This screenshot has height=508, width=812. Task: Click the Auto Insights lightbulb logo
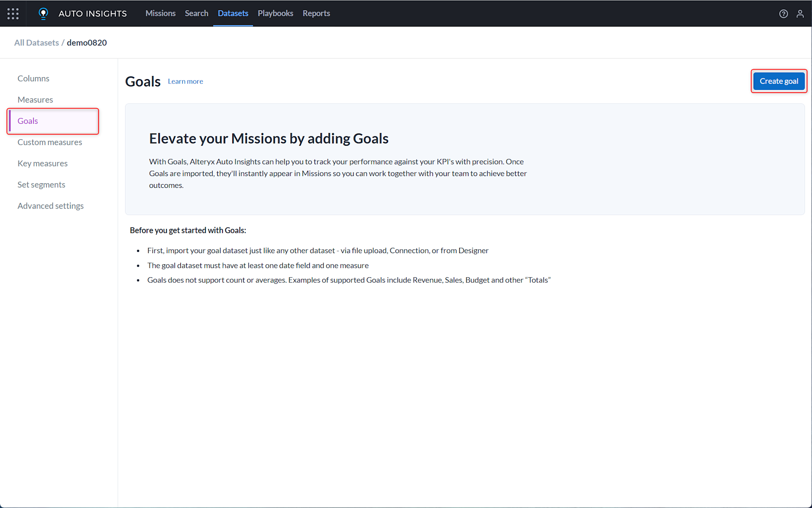pyautogui.click(x=43, y=13)
